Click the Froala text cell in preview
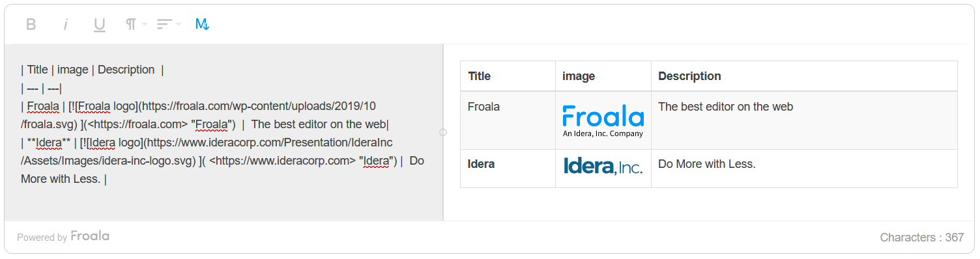 [x=508, y=120]
